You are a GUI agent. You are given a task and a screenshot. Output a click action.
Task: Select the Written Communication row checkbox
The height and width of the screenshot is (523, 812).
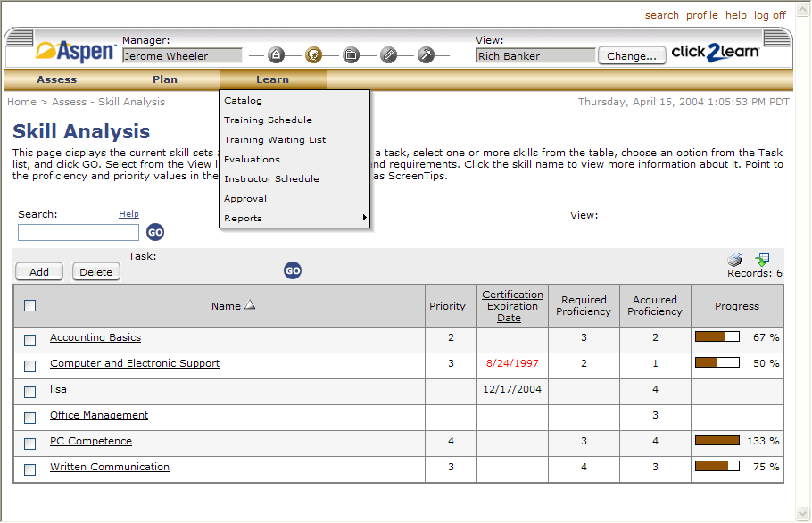pyautogui.click(x=30, y=469)
